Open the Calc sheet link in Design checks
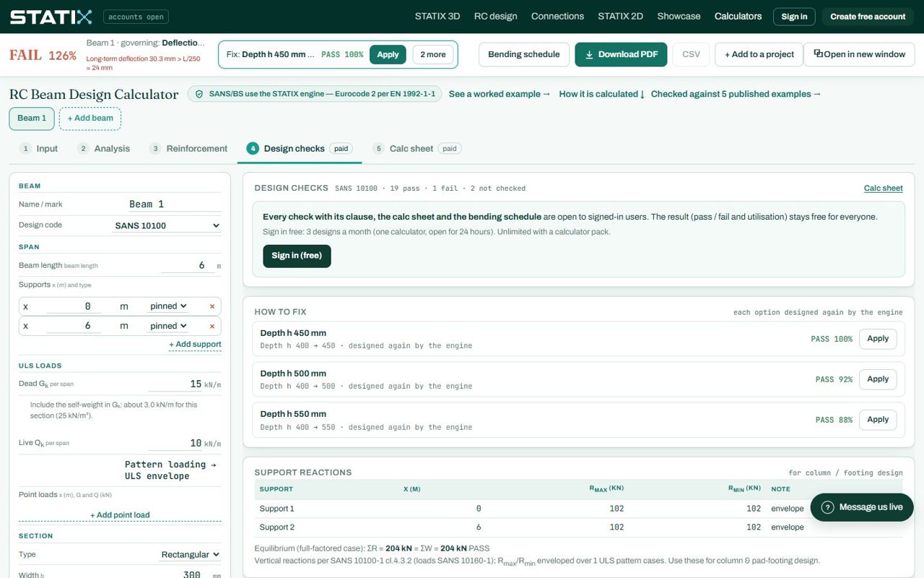The width and height of the screenshot is (924, 578). (x=884, y=188)
